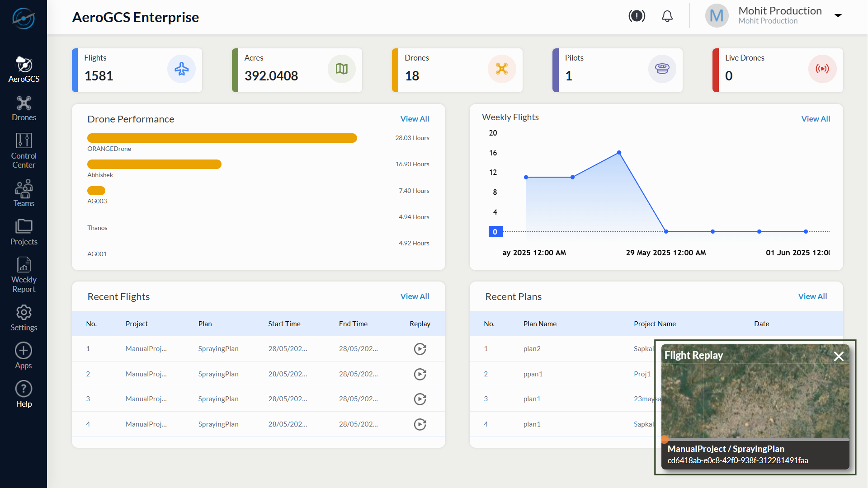The height and width of the screenshot is (488, 868).
Task: Click the 392.0408 acres value
Action: click(271, 76)
